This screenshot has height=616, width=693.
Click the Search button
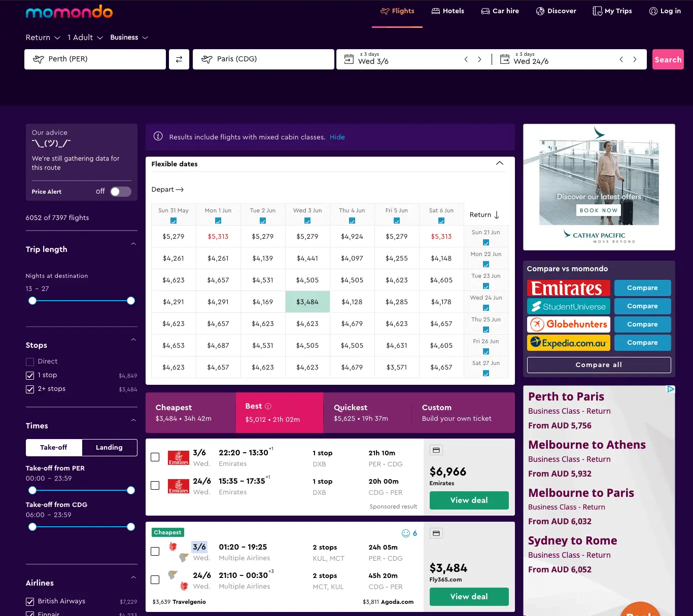668,59
